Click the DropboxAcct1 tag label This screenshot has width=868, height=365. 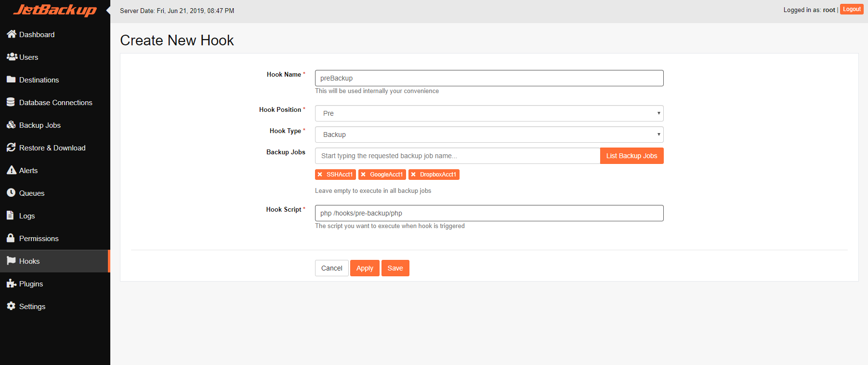pyautogui.click(x=438, y=175)
